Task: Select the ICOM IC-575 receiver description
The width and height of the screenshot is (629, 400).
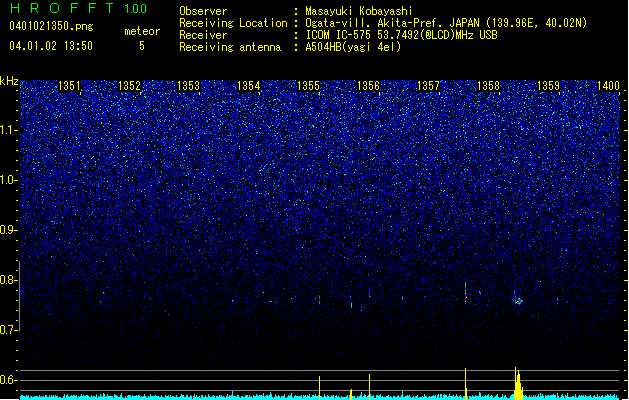Action: pos(401,35)
